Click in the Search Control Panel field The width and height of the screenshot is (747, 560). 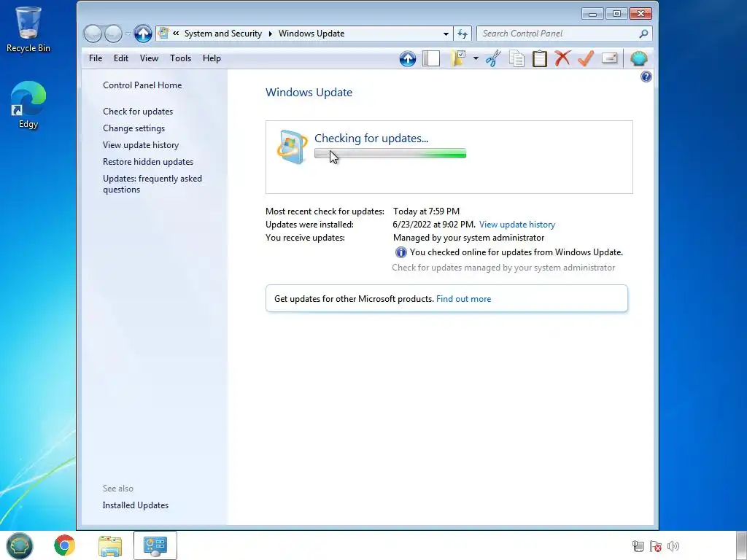point(557,34)
